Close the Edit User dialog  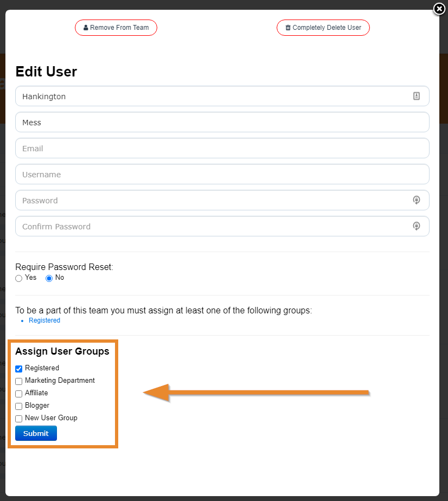(439, 9)
